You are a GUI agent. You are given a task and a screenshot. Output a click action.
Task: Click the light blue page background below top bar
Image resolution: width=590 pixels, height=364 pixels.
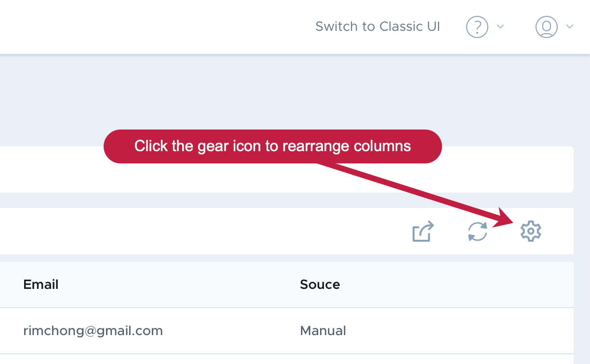(x=289, y=96)
